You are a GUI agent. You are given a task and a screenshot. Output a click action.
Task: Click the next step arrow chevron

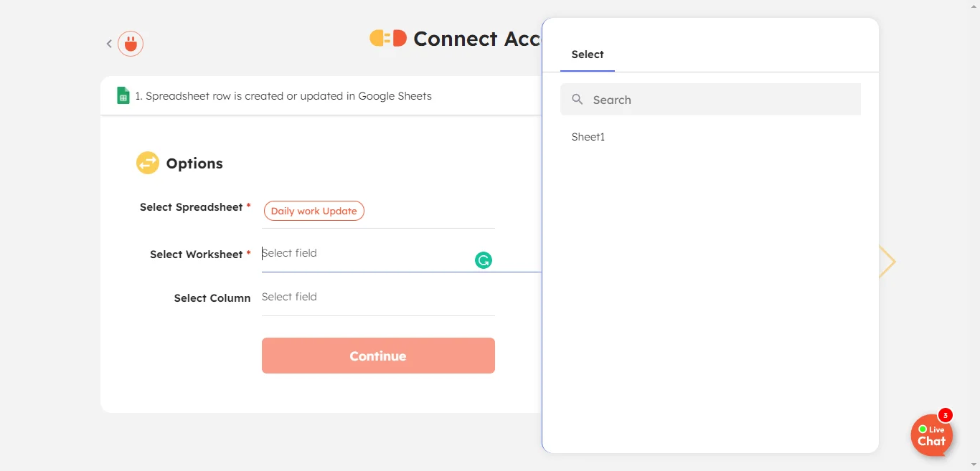point(887,262)
